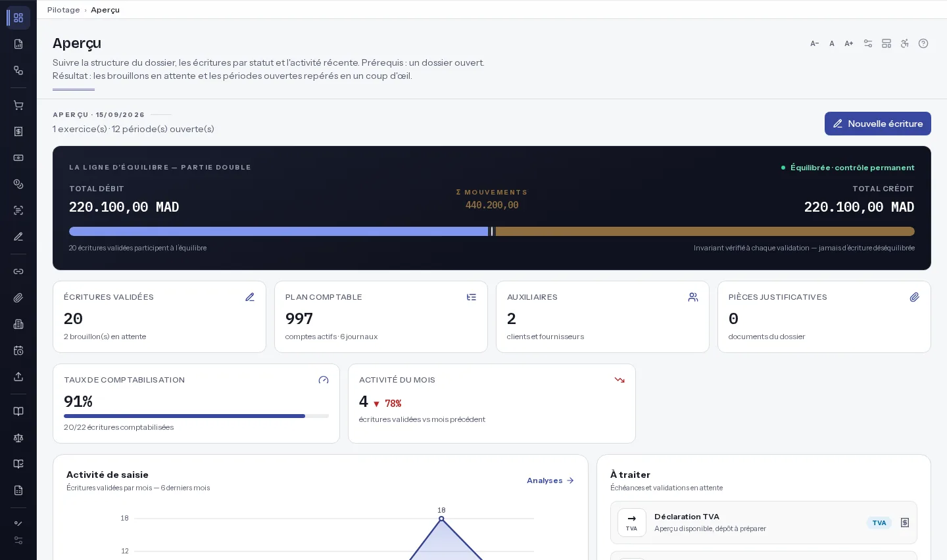
Task: Open the coins sidebar icon
Action: (18, 184)
